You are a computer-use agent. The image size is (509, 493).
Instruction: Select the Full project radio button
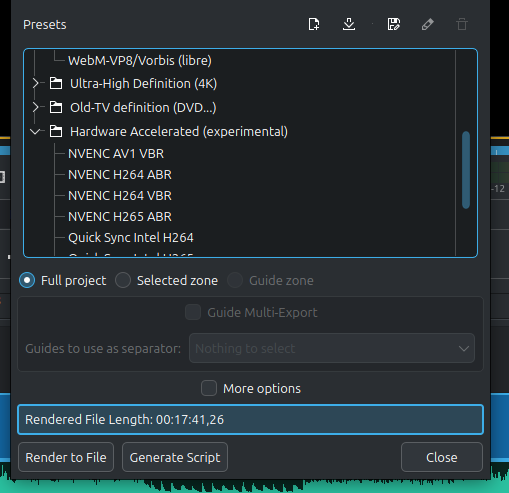click(x=27, y=280)
